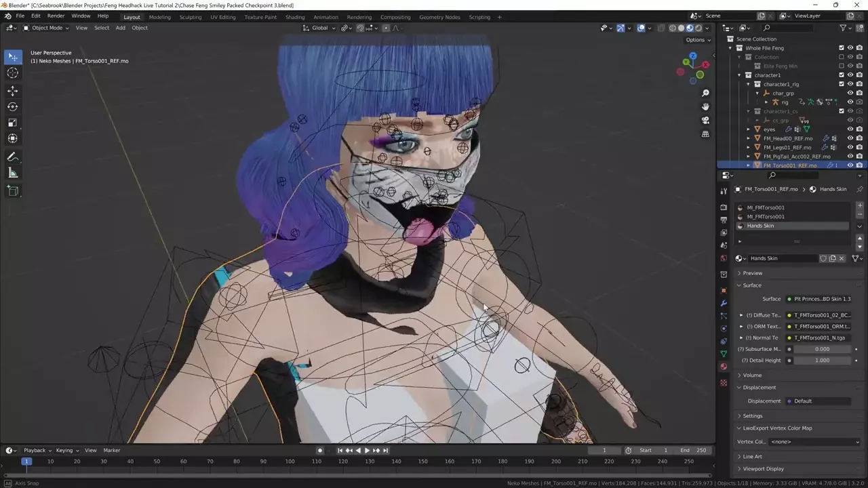
Task: Activate the Measure tool
Action: (x=13, y=173)
